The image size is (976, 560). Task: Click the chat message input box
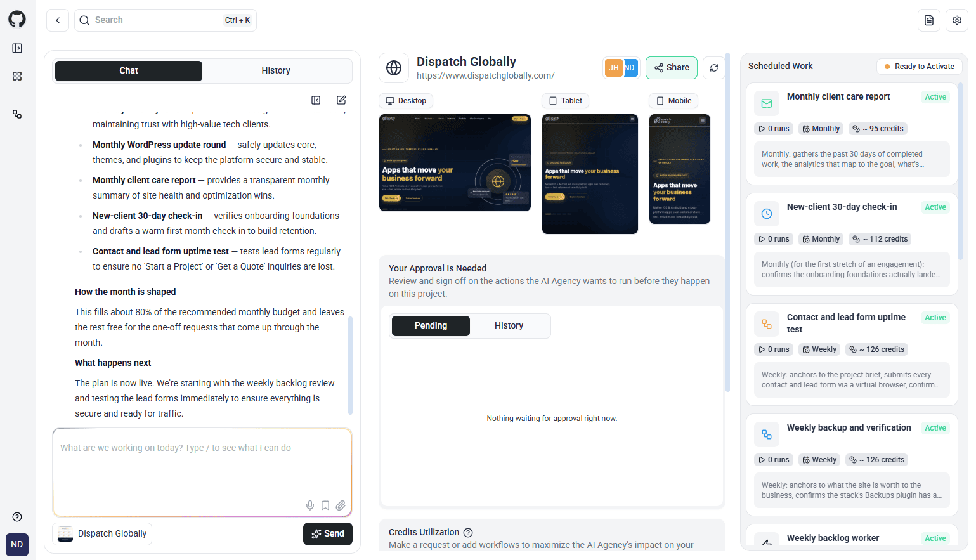point(202,472)
